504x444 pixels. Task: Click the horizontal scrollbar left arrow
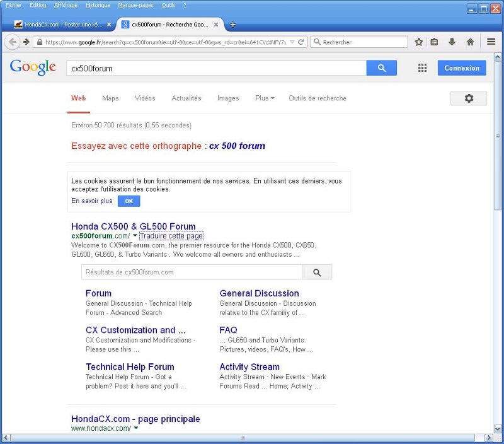pyautogui.click(x=6, y=438)
